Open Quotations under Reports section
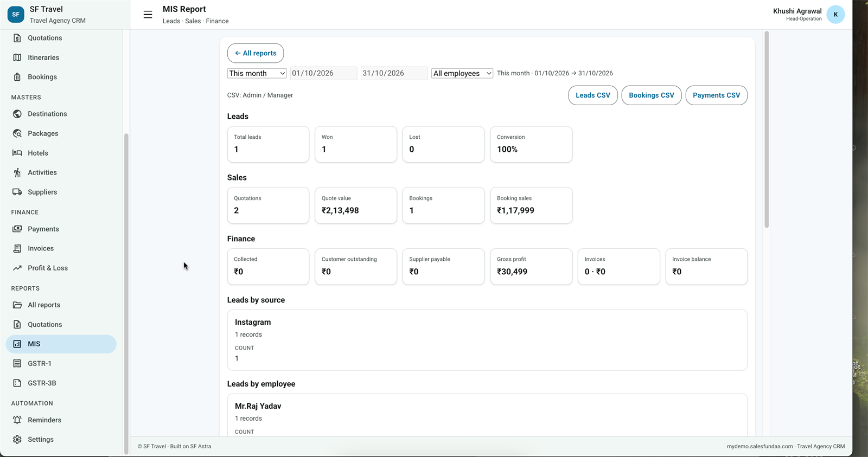The width and height of the screenshot is (868, 457). 61,324
